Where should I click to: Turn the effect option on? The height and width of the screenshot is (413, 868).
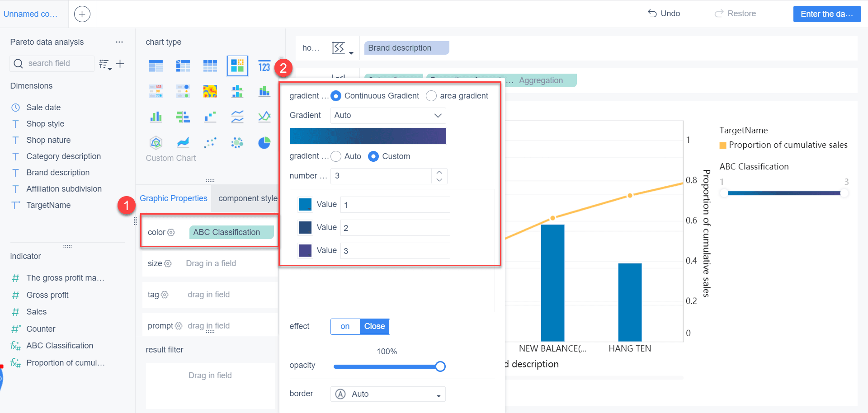(345, 326)
